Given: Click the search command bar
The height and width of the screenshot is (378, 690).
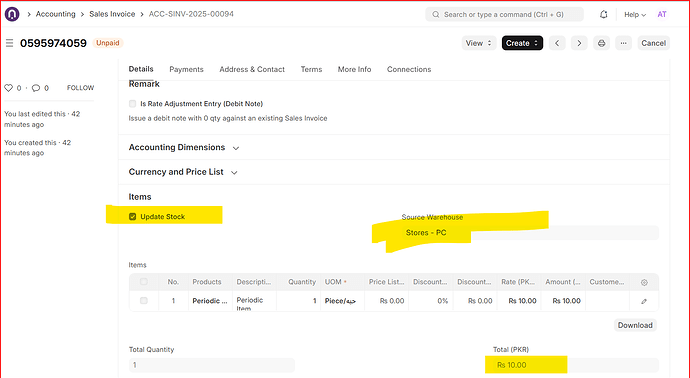Looking at the screenshot, I should [x=504, y=15].
